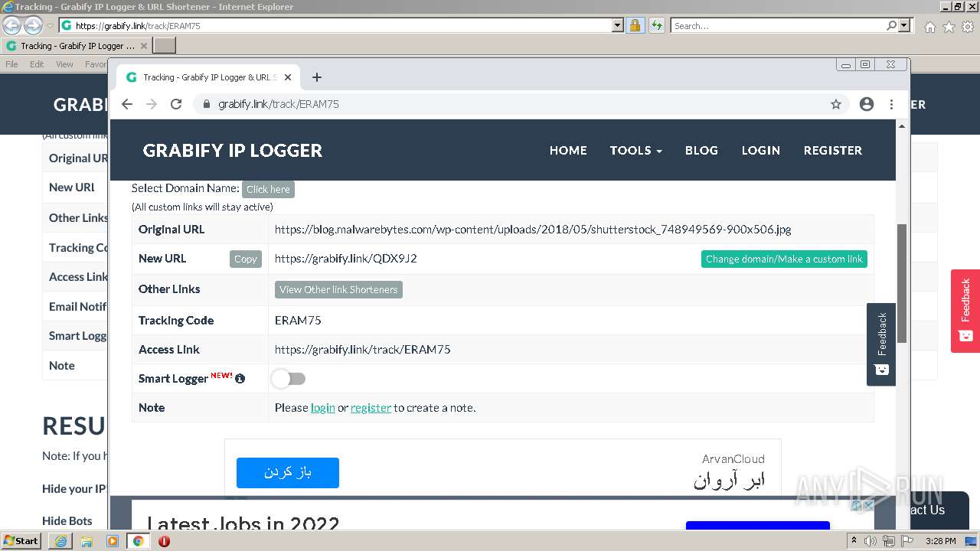Open Internet Explorer from taskbar
This screenshot has width=980, height=551.
60,541
